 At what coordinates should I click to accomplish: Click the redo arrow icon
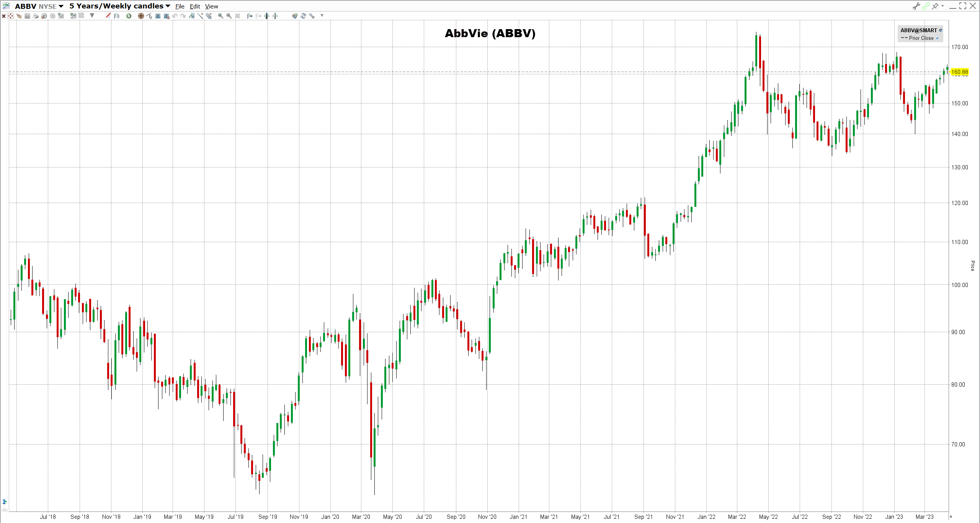(x=183, y=16)
